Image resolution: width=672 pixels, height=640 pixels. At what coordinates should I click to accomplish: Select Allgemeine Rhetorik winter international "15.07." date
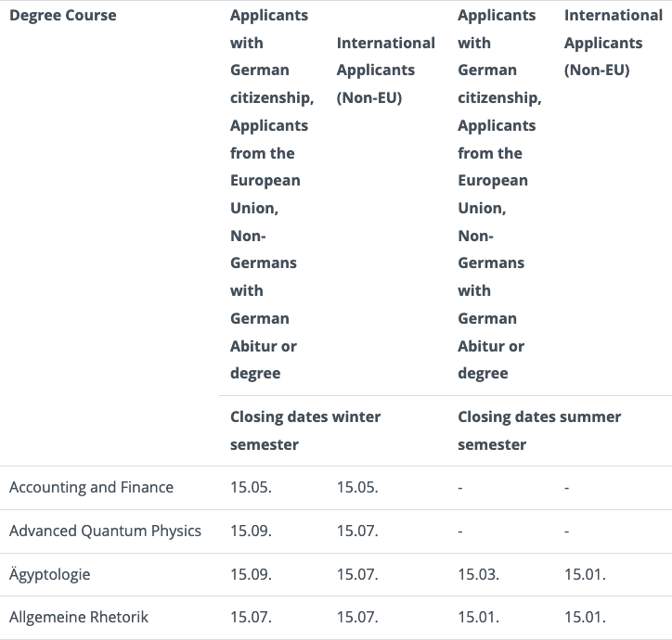(x=357, y=618)
